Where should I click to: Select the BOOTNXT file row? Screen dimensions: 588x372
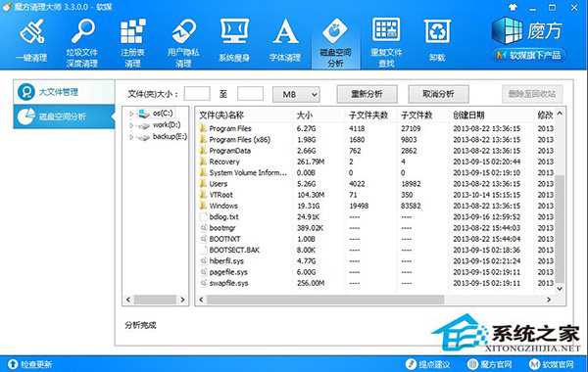375,239
